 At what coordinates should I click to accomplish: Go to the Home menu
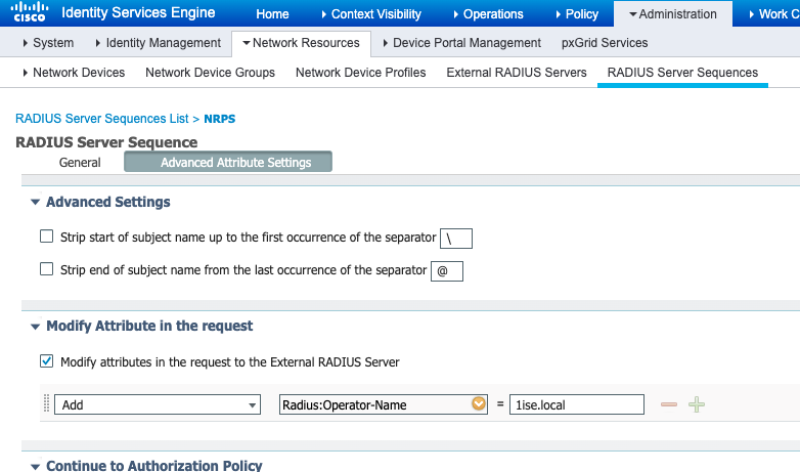(x=272, y=14)
